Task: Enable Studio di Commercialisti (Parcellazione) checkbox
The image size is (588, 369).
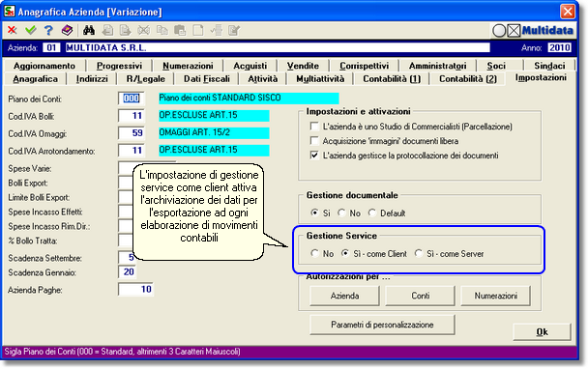Action: point(314,127)
